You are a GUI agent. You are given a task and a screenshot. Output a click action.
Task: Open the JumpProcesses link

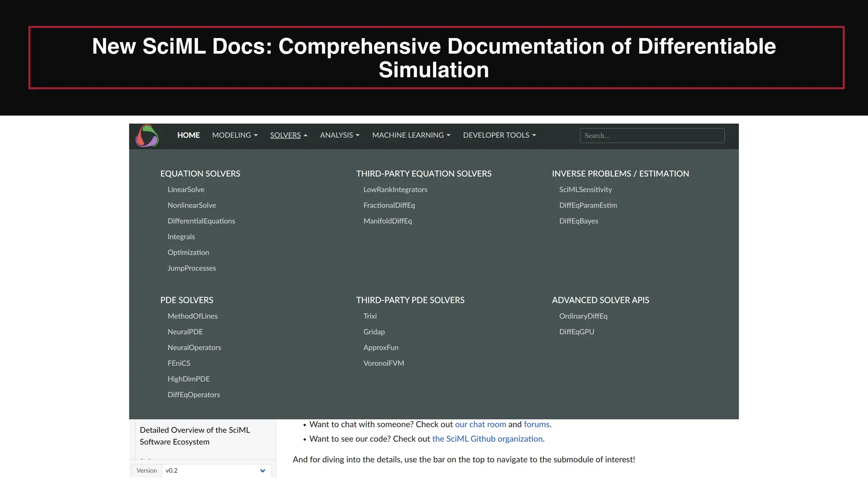(192, 268)
